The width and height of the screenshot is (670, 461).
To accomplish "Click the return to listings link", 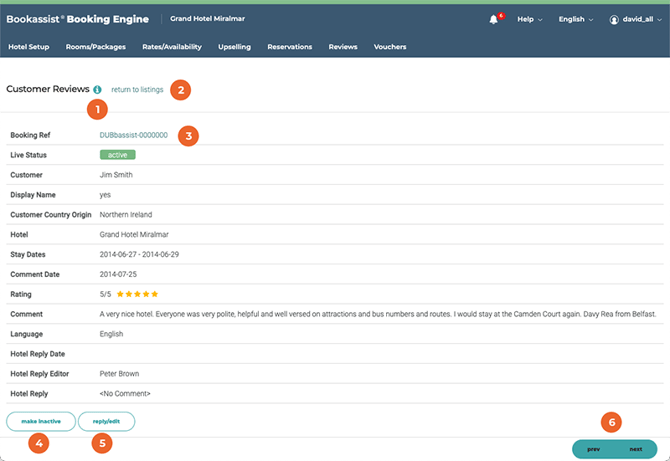I will pyautogui.click(x=137, y=89).
